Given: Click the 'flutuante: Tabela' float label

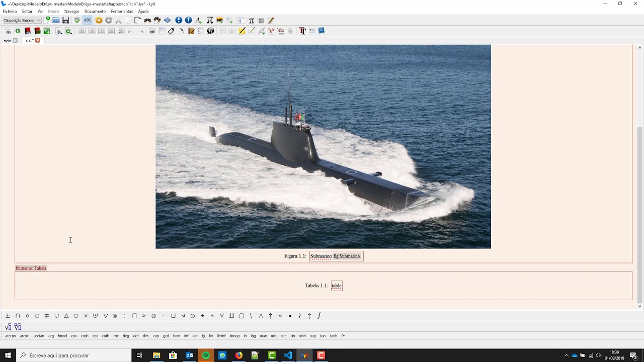Looking at the screenshot, I should (x=31, y=268).
